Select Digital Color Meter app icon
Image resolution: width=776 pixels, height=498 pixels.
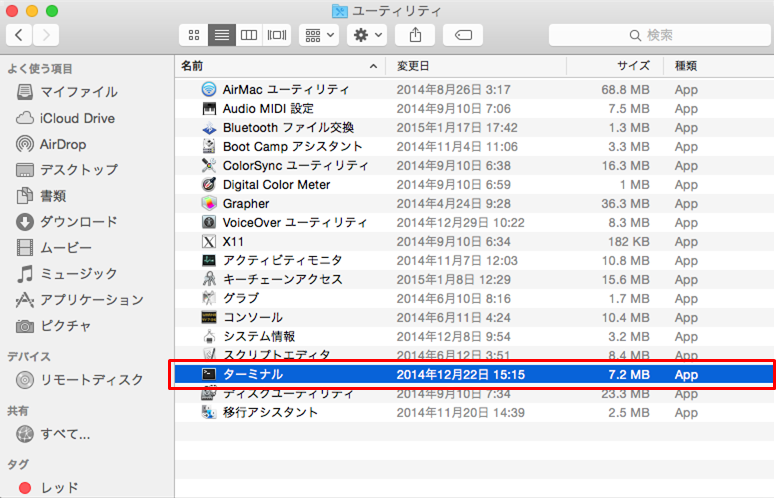tap(209, 185)
